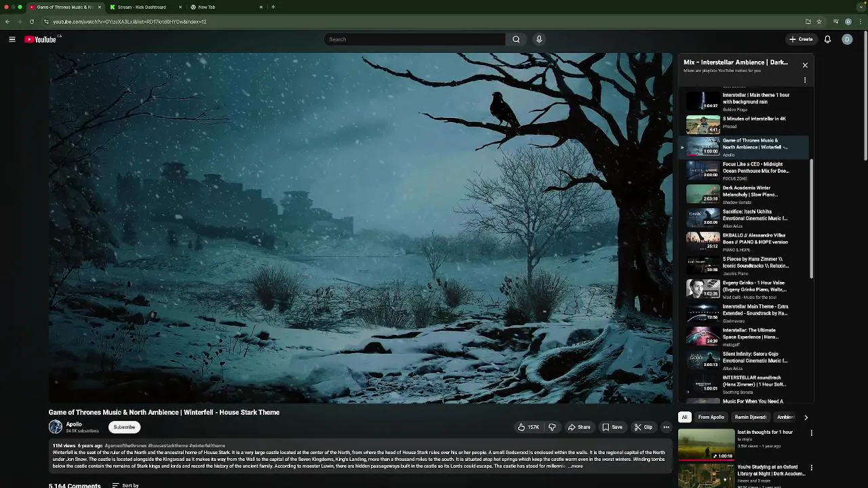The width and height of the screenshot is (868, 488).
Task: Play 'Interstellar: The Ultimate Space Experience'
Action: pos(745,337)
